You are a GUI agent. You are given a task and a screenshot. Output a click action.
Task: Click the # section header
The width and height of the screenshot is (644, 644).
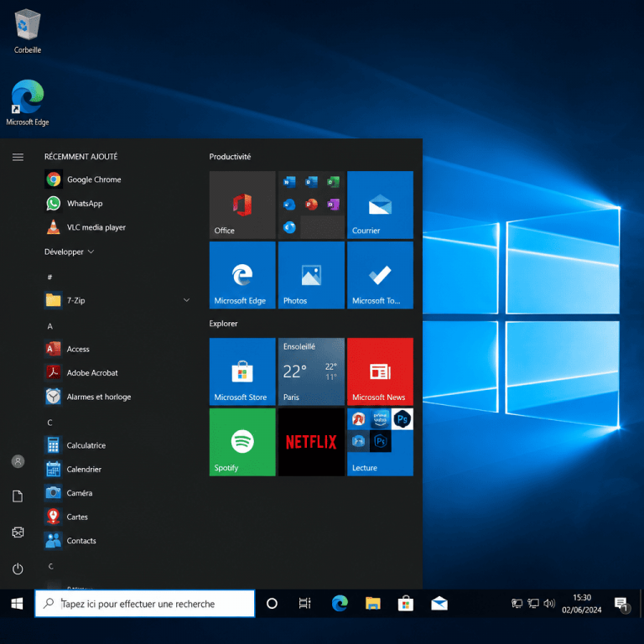(x=49, y=278)
